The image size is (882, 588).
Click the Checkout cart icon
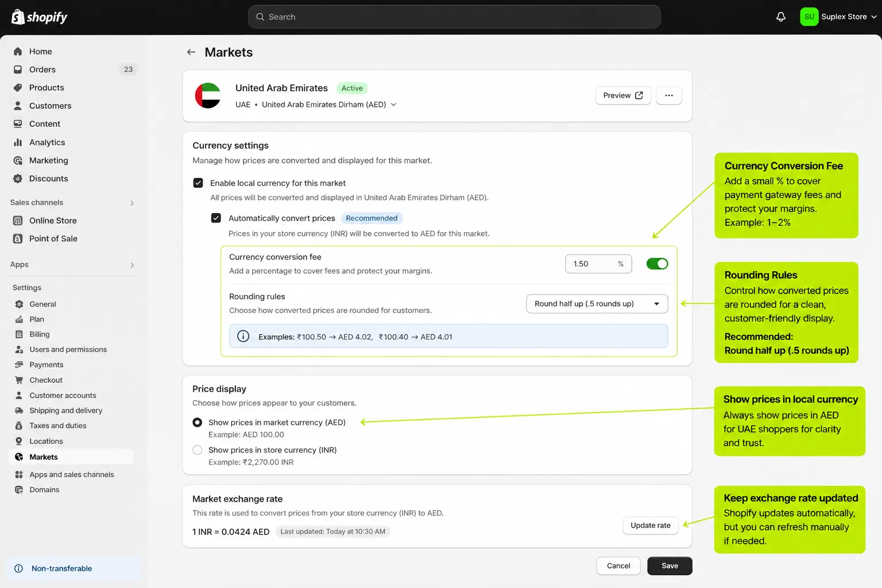pos(19,380)
